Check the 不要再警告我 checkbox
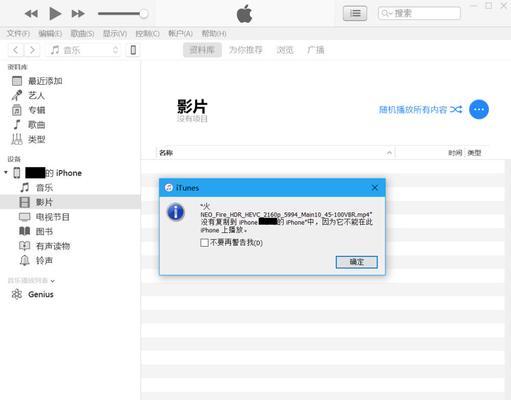 click(204, 243)
